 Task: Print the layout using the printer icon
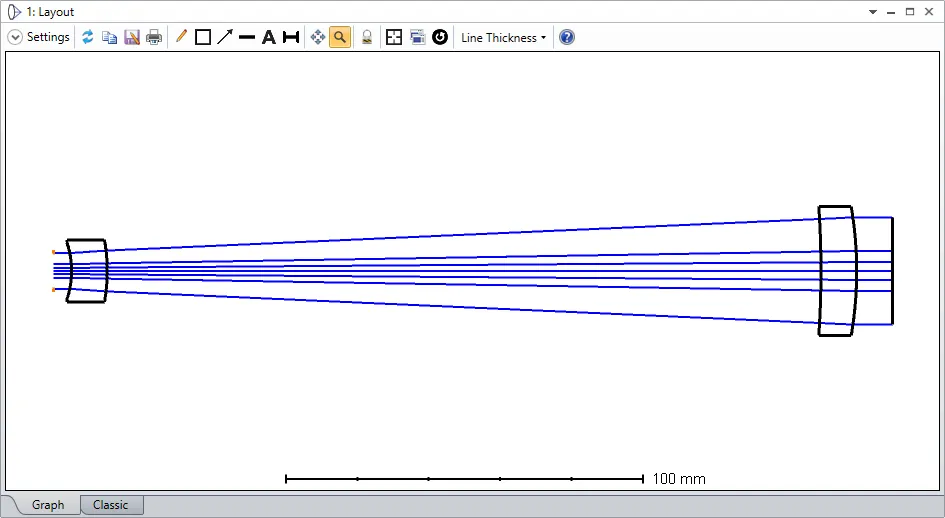[154, 37]
